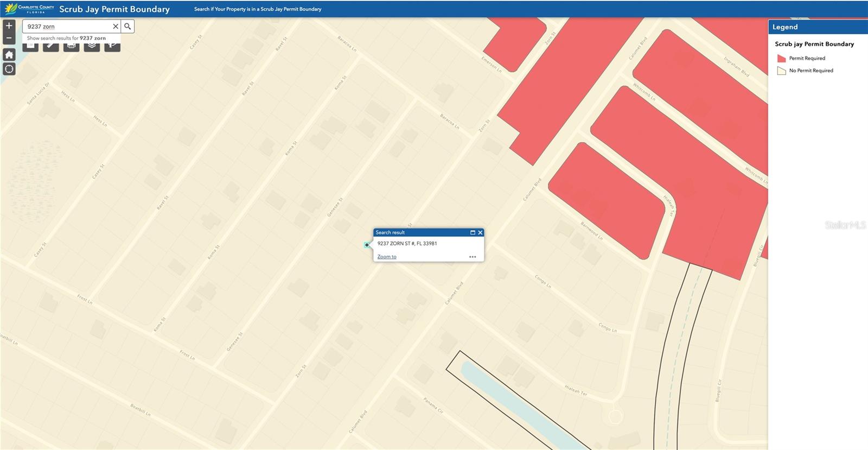Viewport: 868px width, 450px height.
Task: Click 'Permit Required' legend label
Action: [x=807, y=58]
